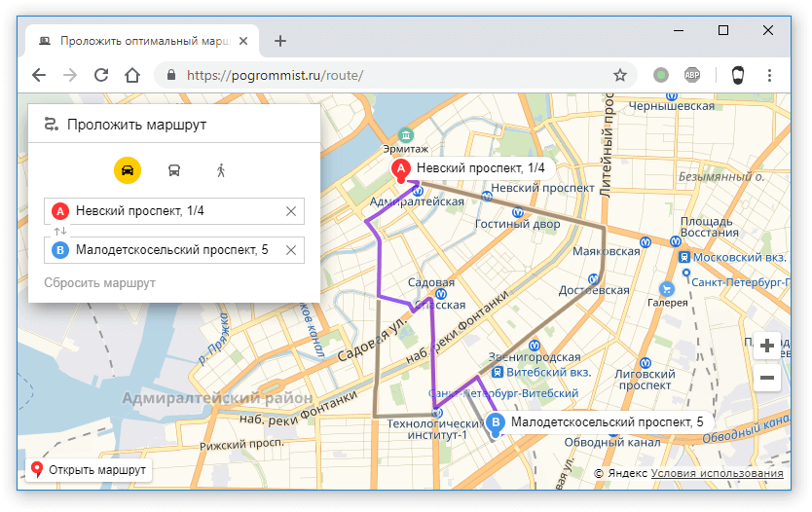
Task: Zoom out on the map
Action: click(x=767, y=378)
